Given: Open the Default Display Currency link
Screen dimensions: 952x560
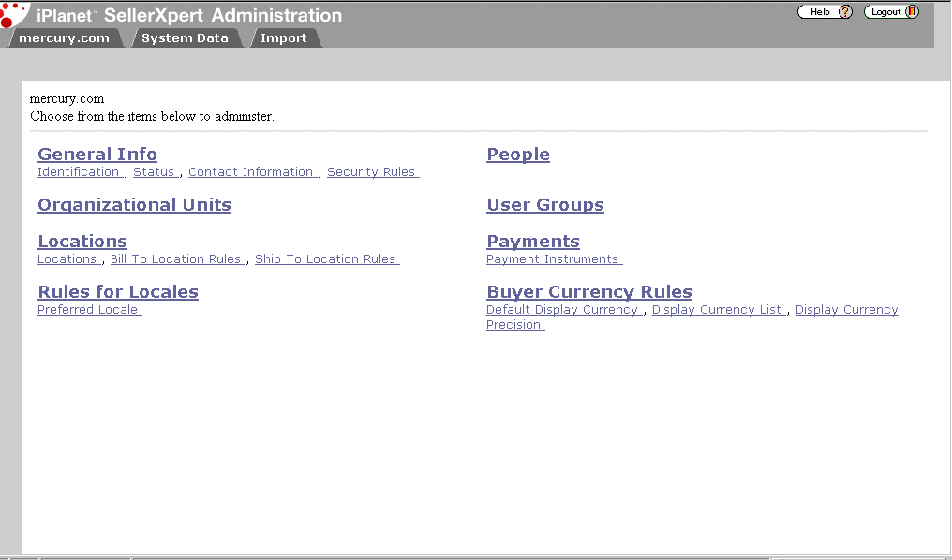Looking at the screenshot, I should [x=564, y=309].
